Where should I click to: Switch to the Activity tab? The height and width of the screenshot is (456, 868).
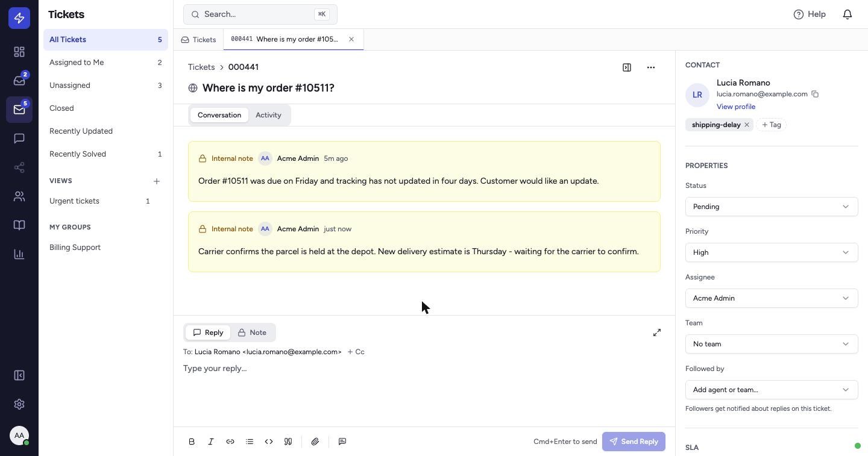click(x=268, y=115)
